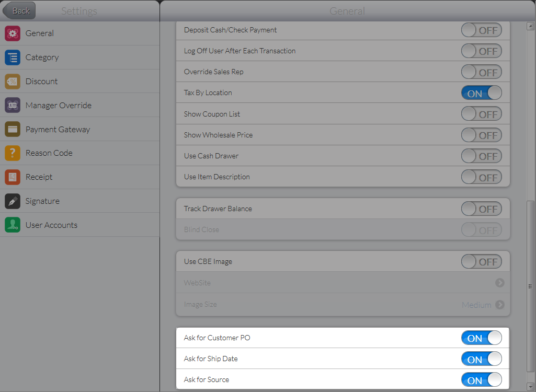Image resolution: width=536 pixels, height=392 pixels.
Task: Select the User Accounts menu entry
Action: [x=51, y=225]
